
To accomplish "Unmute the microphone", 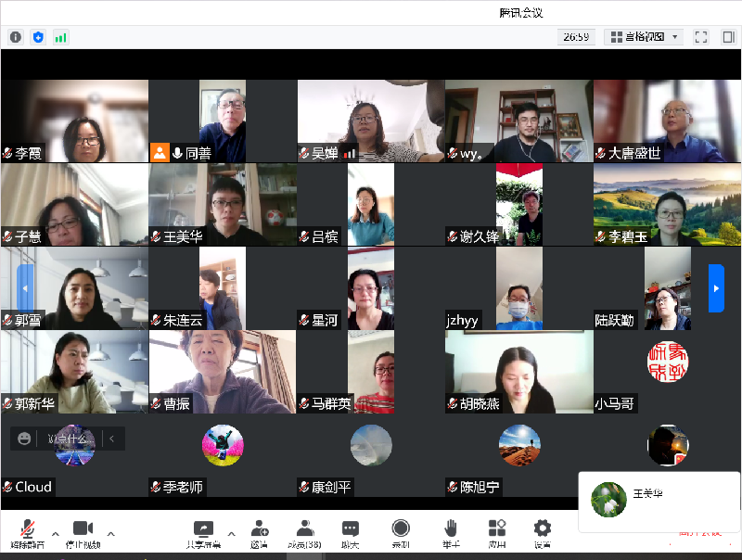I will [x=27, y=533].
